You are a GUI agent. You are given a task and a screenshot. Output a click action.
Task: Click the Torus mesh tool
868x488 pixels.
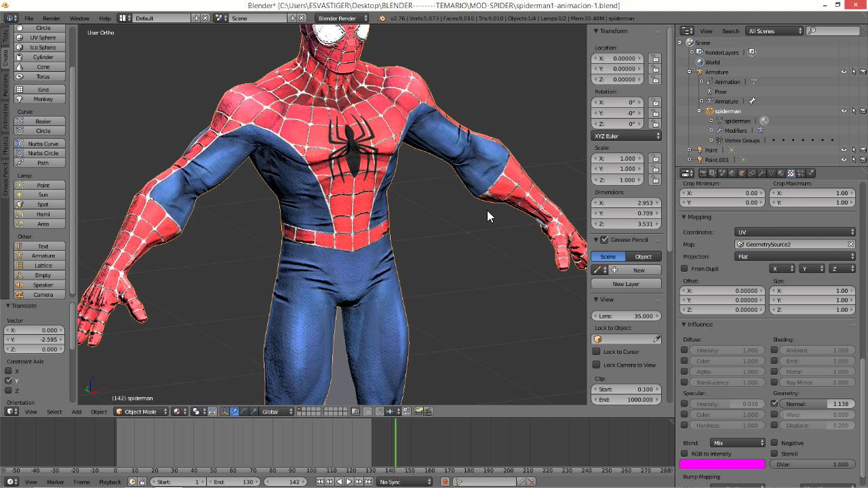[43, 77]
